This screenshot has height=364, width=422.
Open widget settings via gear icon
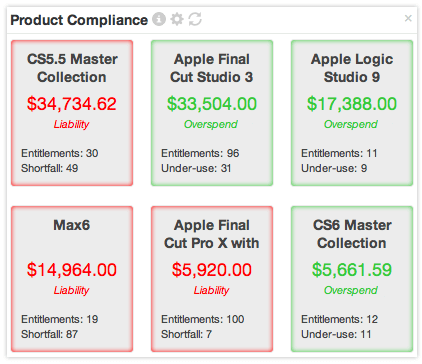(177, 19)
